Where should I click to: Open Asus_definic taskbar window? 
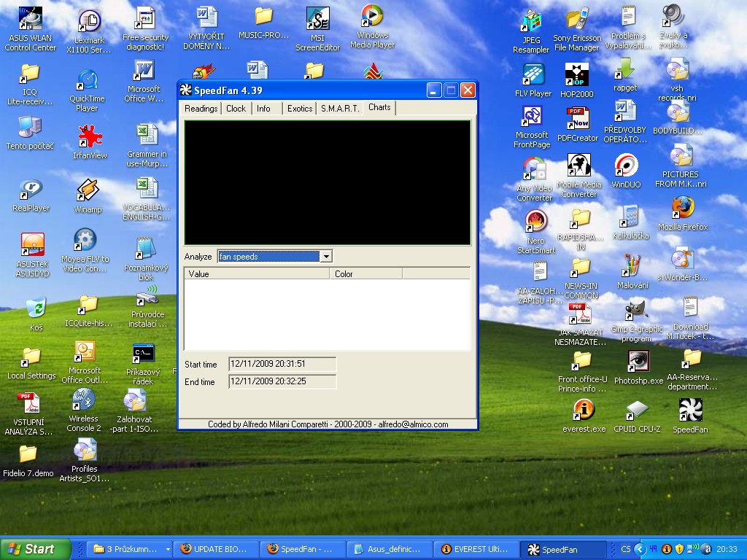389,549
